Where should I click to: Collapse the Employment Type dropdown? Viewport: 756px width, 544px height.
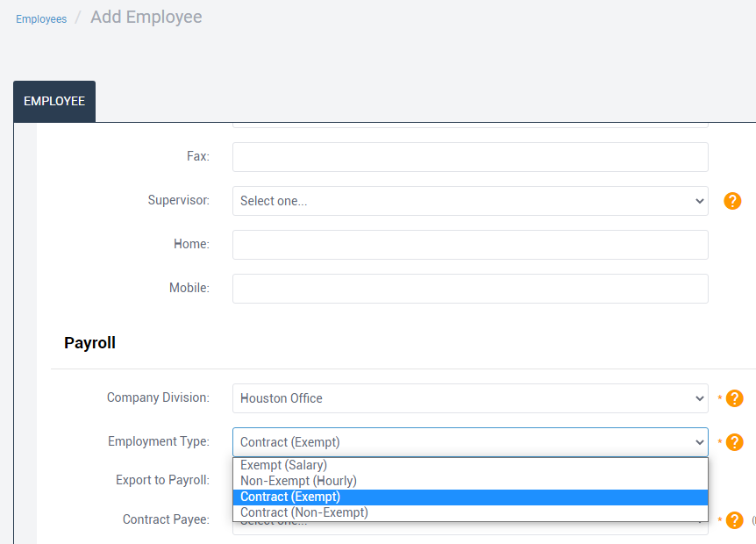coord(469,442)
